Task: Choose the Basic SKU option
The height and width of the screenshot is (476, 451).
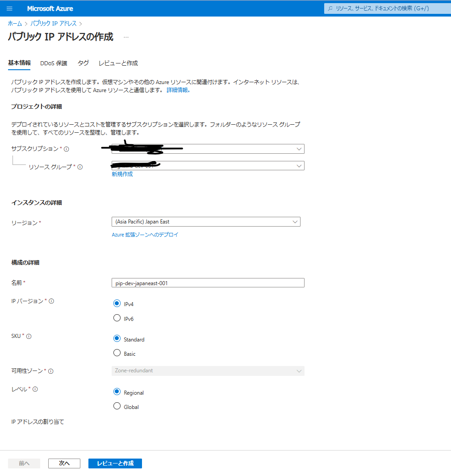Action: pyautogui.click(x=117, y=353)
